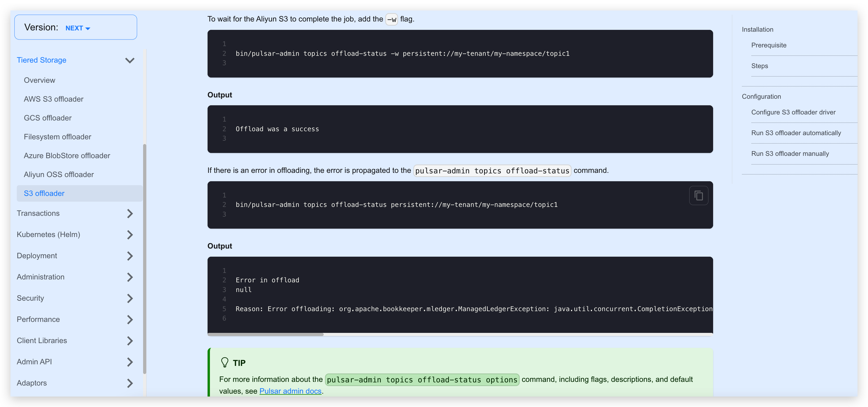The width and height of the screenshot is (868, 407).
Task: Jump to Configure S3 offloader driver
Action: [793, 112]
